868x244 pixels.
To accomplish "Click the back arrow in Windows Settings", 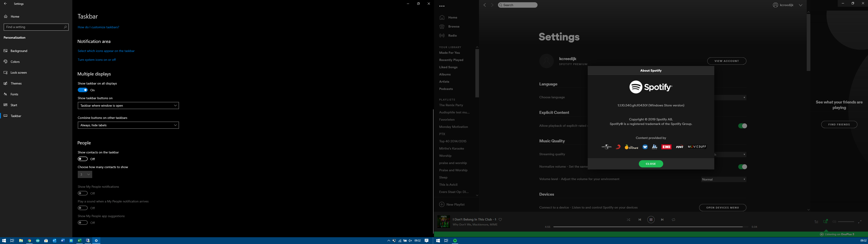I will 5,4.
